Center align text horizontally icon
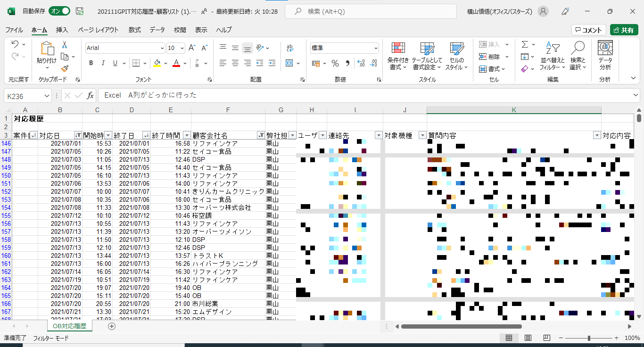 coord(235,63)
